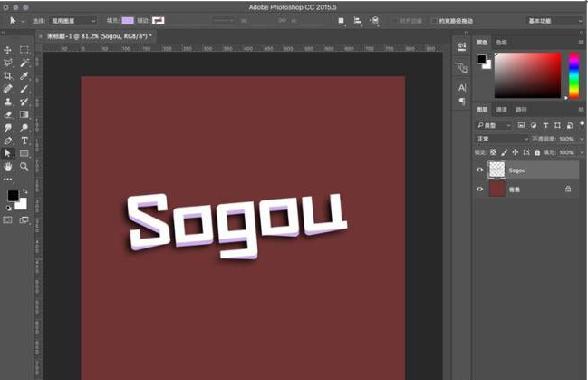Open the Properties panel icon
This screenshot has height=380, width=588.
tap(462, 46)
